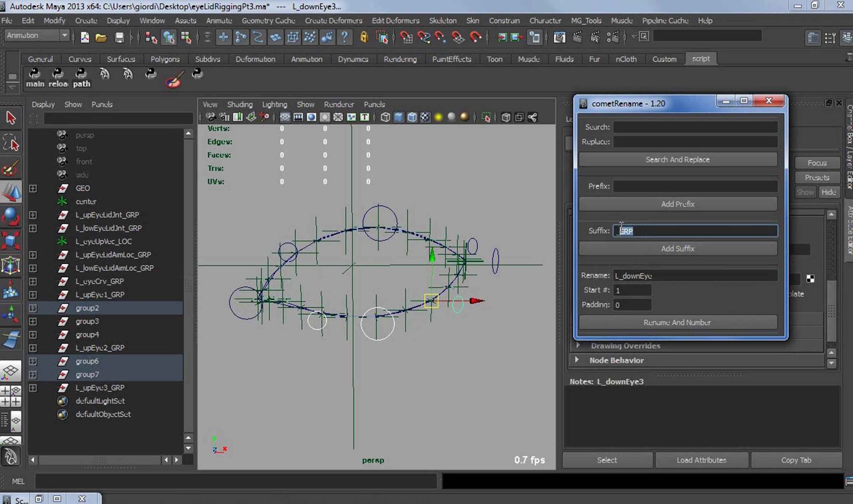Enable snap to points magnet
This screenshot has height=504, width=853.
(441, 37)
